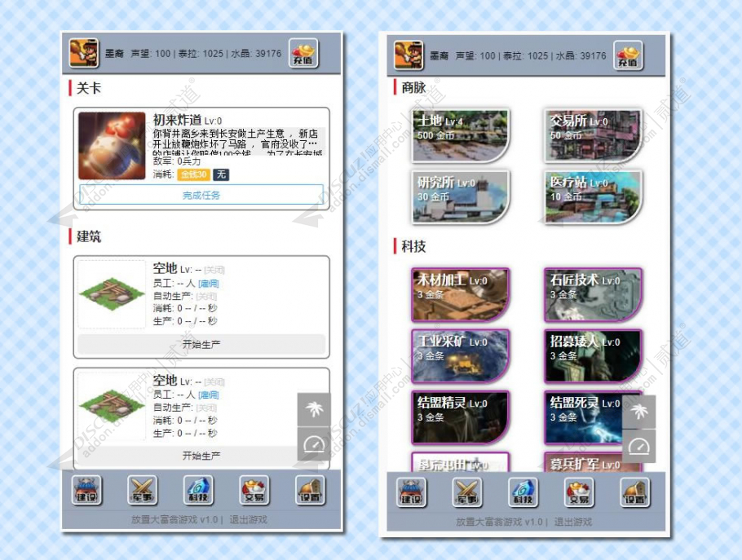Select the 招募矮人 dwarf recruitment tech
This screenshot has height=560, width=742.
pyautogui.click(x=591, y=356)
